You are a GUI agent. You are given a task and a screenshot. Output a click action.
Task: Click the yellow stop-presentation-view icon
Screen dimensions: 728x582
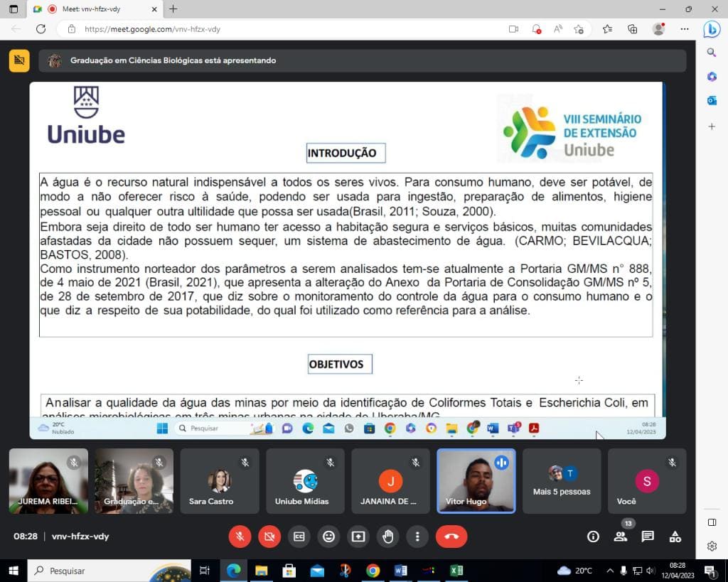(x=19, y=60)
